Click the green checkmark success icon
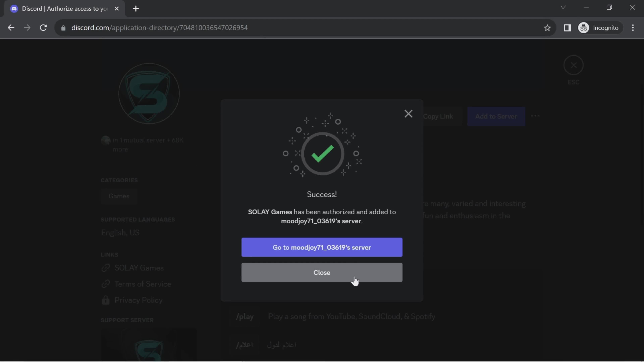Image resolution: width=644 pixels, height=362 pixels. [x=321, y=153]
